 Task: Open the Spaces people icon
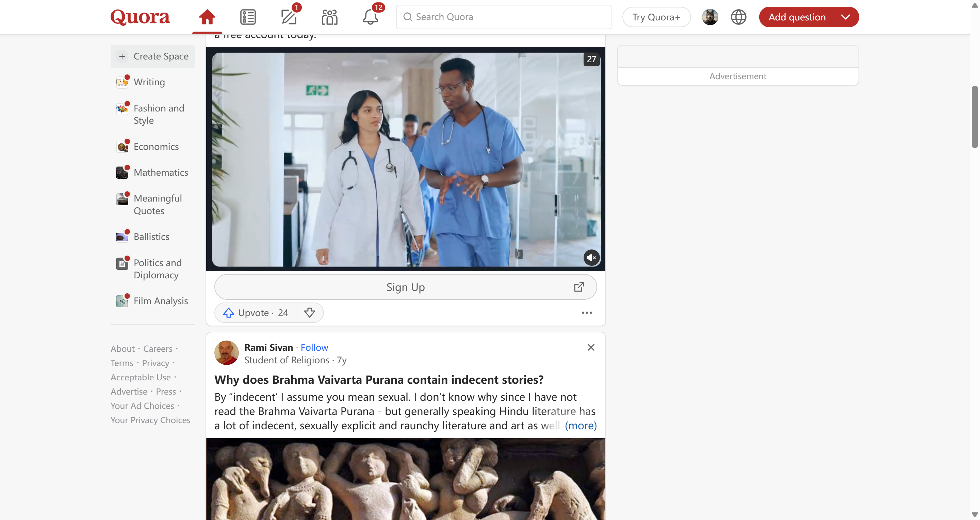329,17
